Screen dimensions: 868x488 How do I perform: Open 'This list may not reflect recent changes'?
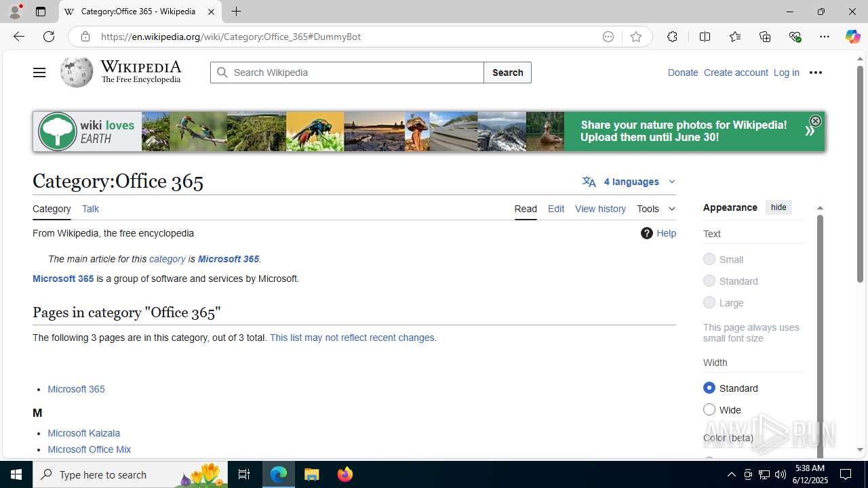352,338
